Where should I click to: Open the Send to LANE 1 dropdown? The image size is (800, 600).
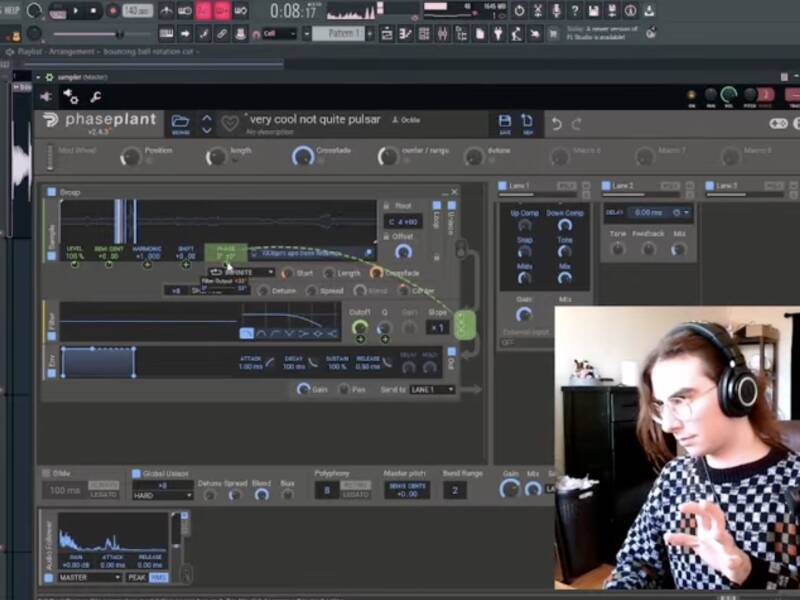431,389
